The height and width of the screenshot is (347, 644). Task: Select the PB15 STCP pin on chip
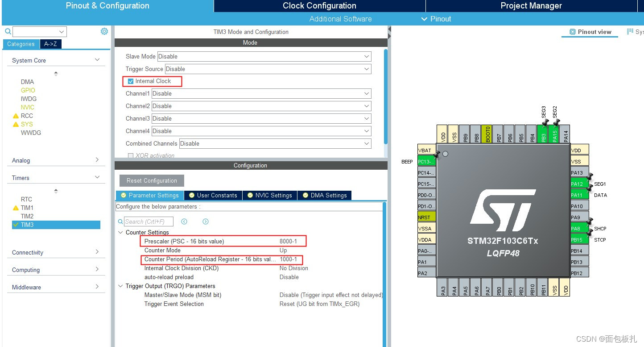point(580,240)
